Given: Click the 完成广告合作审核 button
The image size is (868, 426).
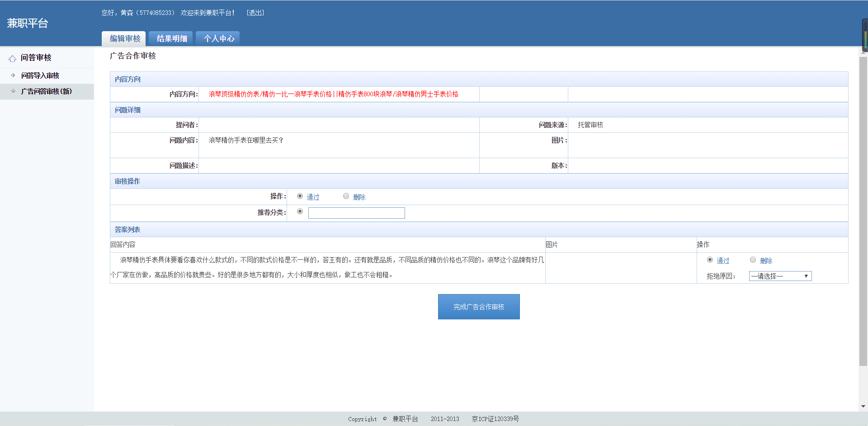Looking at the screenshot, I should (479, 307).
